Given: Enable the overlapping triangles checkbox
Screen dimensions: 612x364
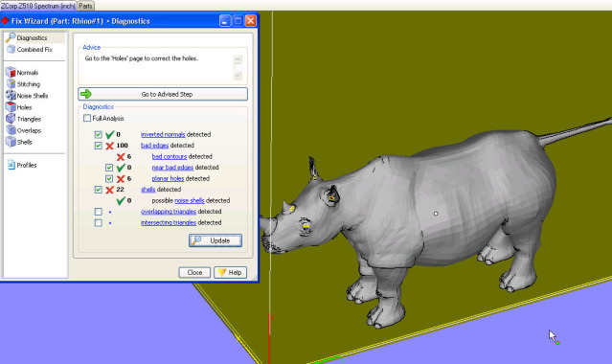Looking at the screenshot, I should click(x=98, y=212).
